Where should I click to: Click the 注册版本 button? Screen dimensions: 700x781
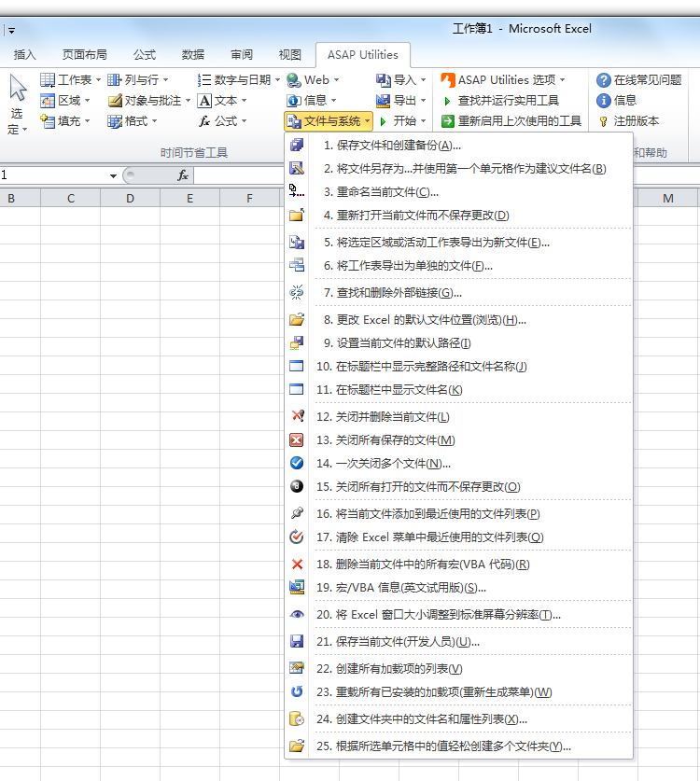point(628,121)
